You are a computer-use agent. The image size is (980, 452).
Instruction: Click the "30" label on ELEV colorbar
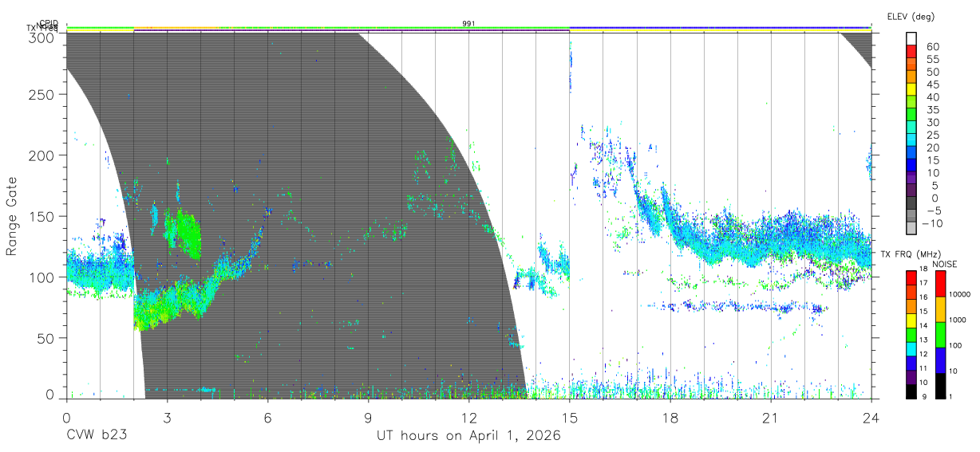point(933,122)
